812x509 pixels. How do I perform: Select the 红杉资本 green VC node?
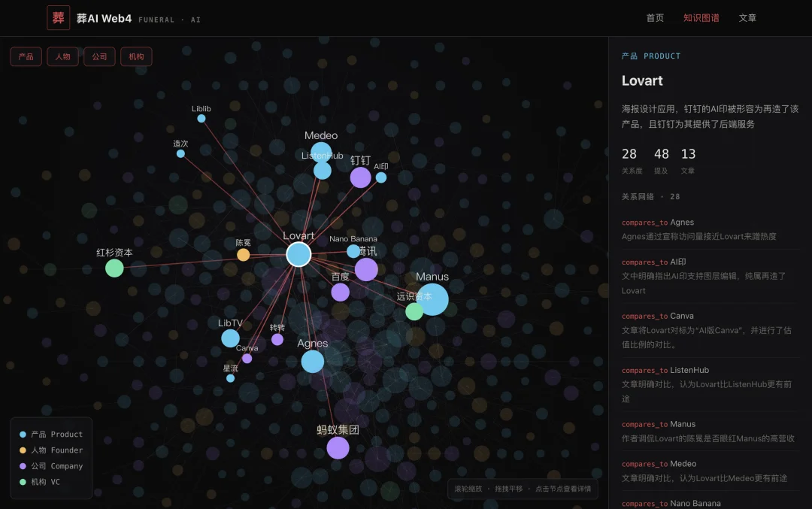(x=114, y=268)
